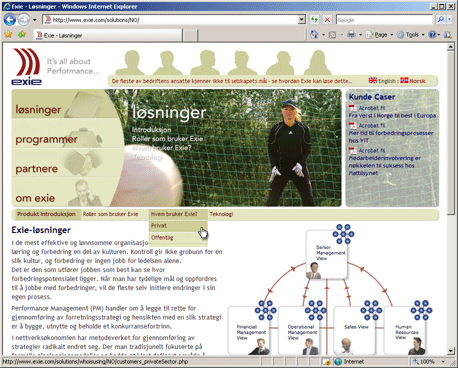Screen dimensions: 458x368
Task: Open the løsninger side navigation item
Action: tap(38, 109)
